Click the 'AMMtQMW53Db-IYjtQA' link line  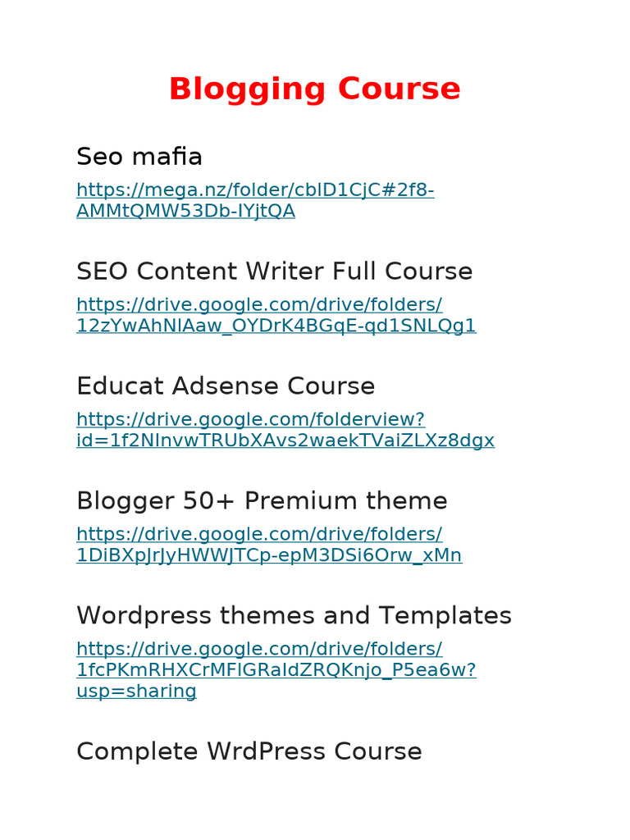(x=185, y=212)
